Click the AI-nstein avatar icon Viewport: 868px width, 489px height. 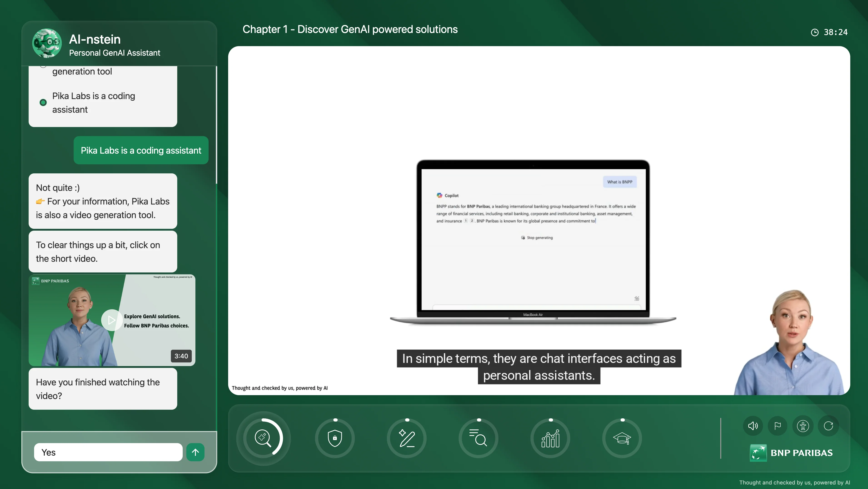click(x=47, y=43)
